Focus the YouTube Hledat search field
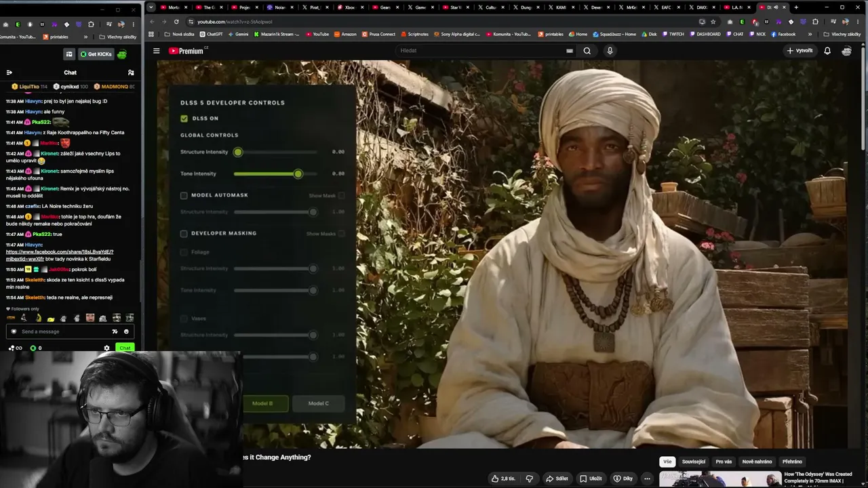Image resolution: width=868 pixels, height=488 pixels. pos(480,51)
